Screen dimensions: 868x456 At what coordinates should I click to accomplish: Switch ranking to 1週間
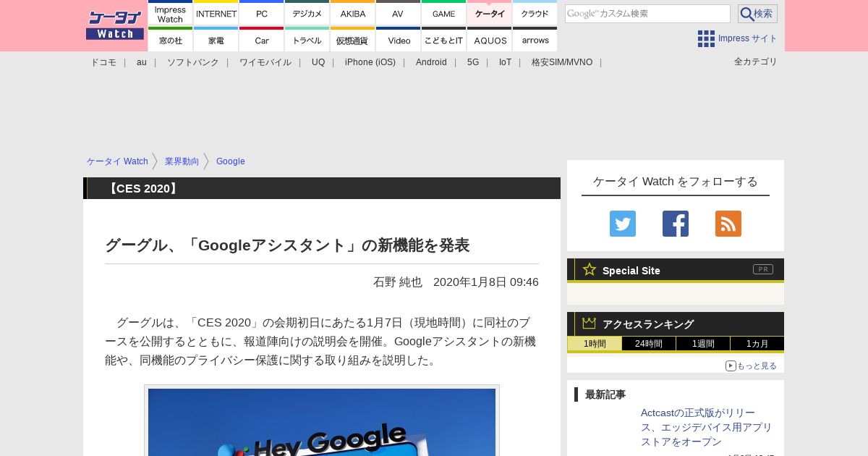coord(703,344)
